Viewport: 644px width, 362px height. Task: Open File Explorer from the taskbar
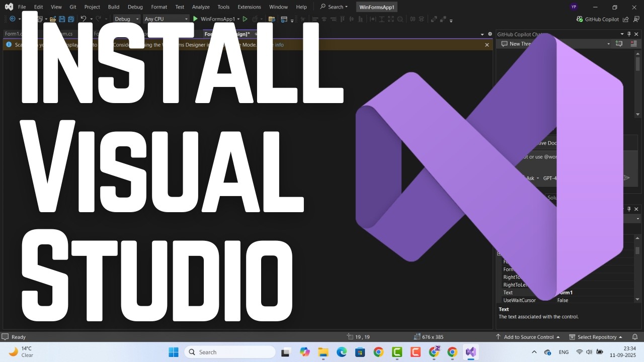(323, 352)
